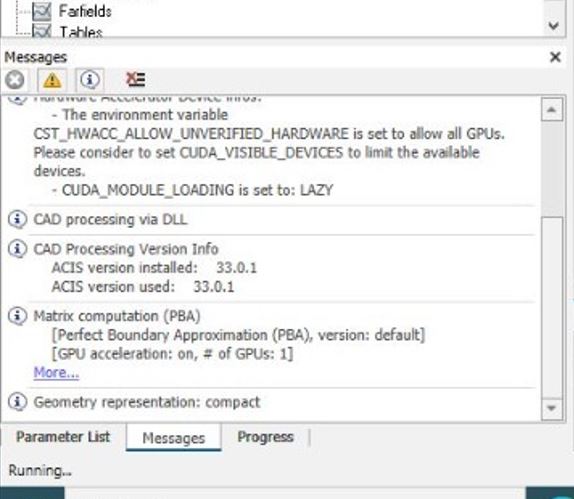Click the navigation tree scroll down arrow

pos(554,25)
